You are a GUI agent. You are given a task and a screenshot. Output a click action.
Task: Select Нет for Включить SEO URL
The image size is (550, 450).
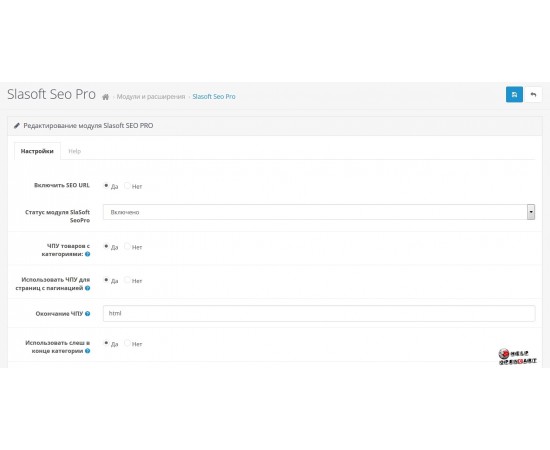127,186
